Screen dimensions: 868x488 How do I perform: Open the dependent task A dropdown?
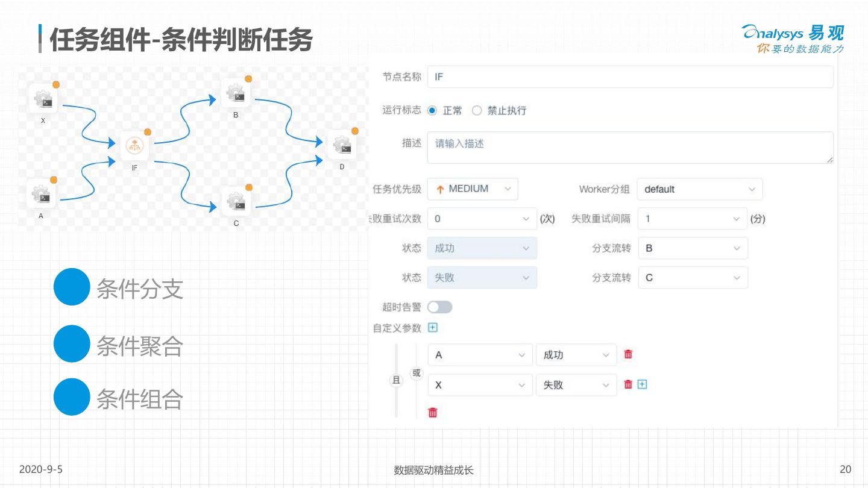[480, 355]
